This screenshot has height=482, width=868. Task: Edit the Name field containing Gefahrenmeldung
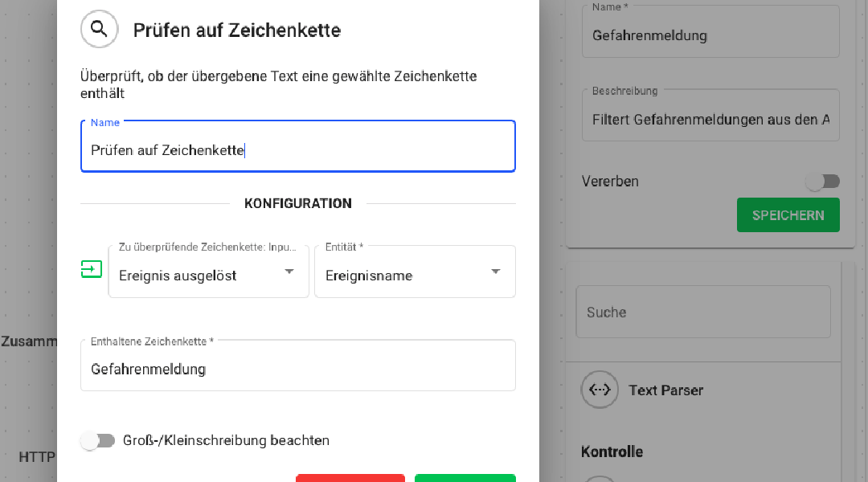click(710, 35)
